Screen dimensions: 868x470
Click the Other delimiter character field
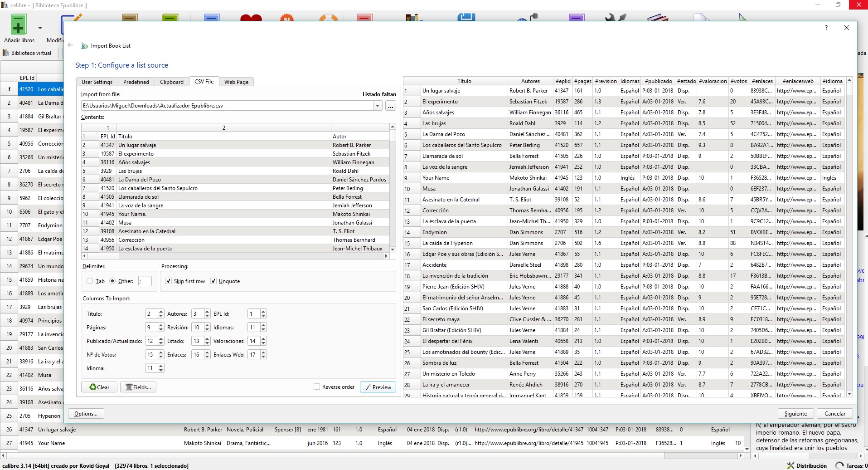click(x=145, y=281)
